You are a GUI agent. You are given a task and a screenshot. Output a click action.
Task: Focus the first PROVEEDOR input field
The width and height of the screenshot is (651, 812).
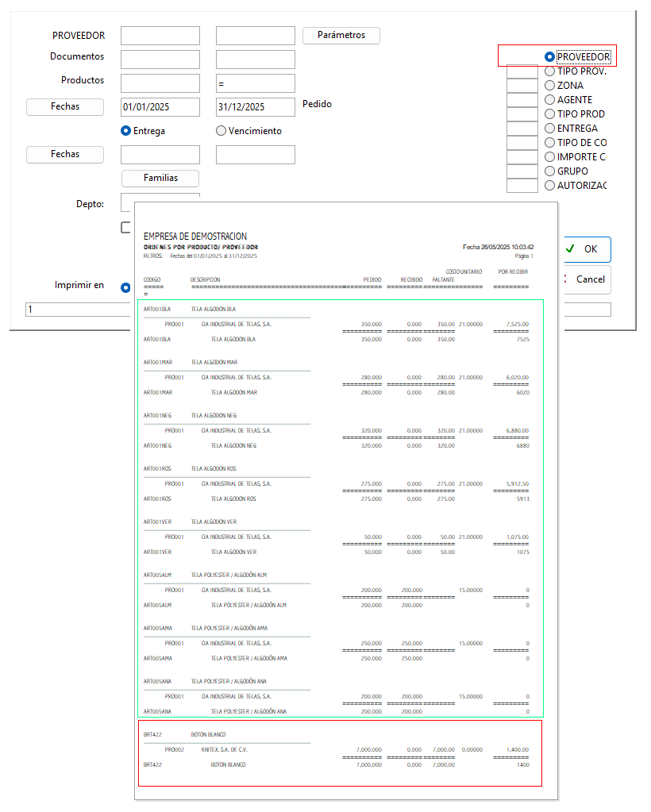(160, 36)
